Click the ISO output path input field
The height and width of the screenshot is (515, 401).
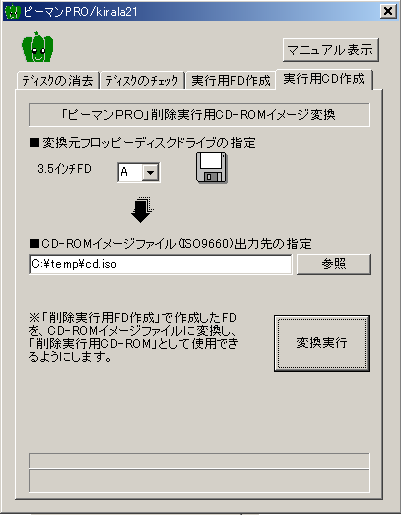pos(161,264)
